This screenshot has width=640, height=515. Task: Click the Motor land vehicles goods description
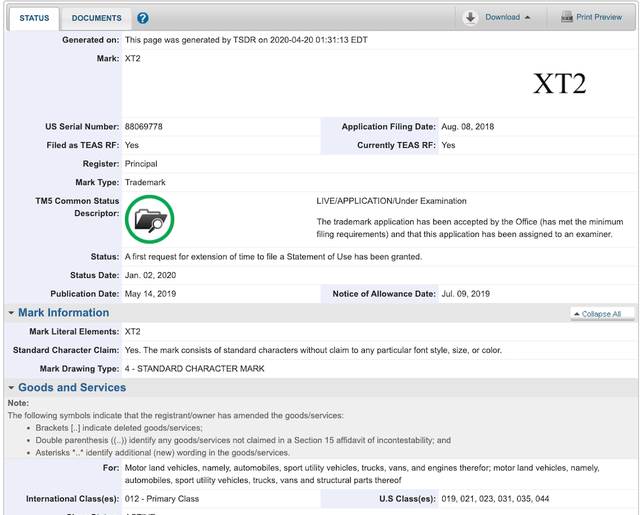pyautogui.click(x=362, y=474)
